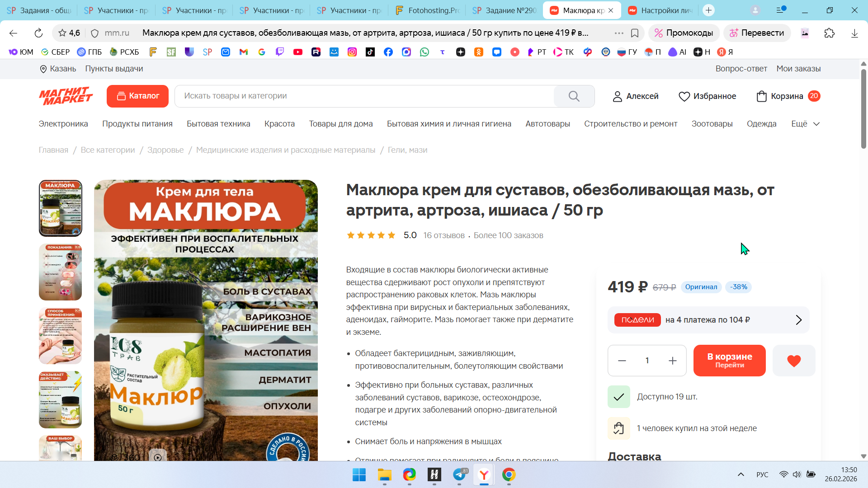Image resolution: width=868 pixels, height=488 pixels.
Task: Select the second product thumbnail Показания
Action: click(x=60, y=272)
